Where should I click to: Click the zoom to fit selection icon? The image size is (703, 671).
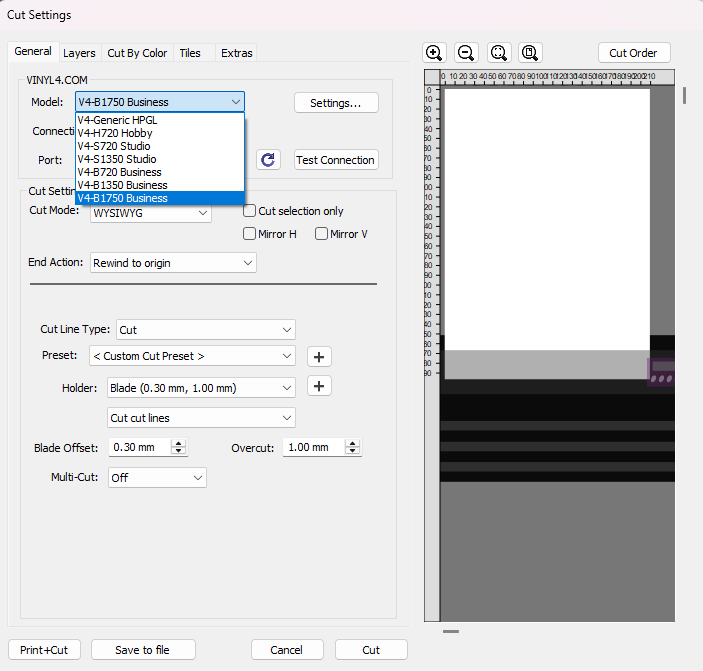(x=499, y=53)
